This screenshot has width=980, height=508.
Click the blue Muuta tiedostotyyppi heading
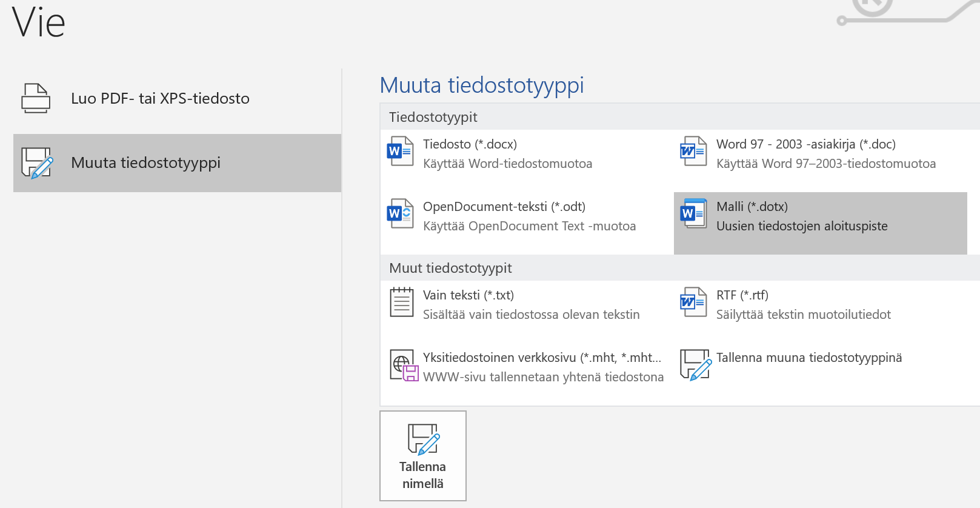[482, 85]
